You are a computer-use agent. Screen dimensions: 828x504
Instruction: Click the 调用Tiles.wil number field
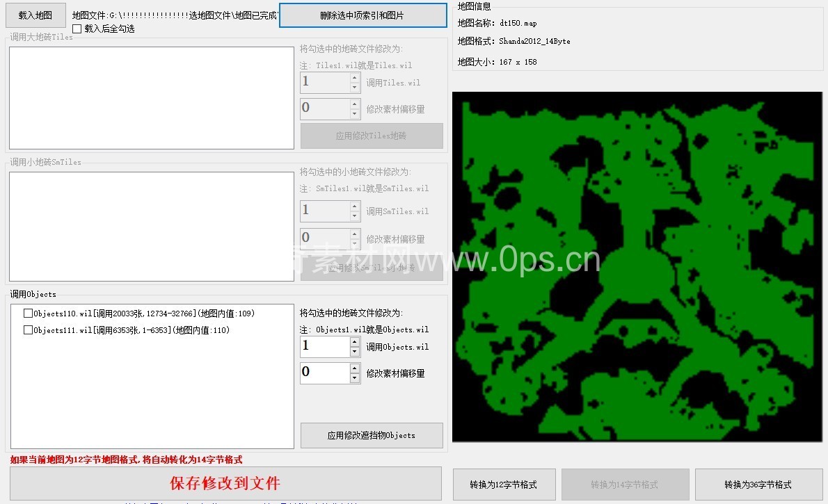click(x=324, y=82)
